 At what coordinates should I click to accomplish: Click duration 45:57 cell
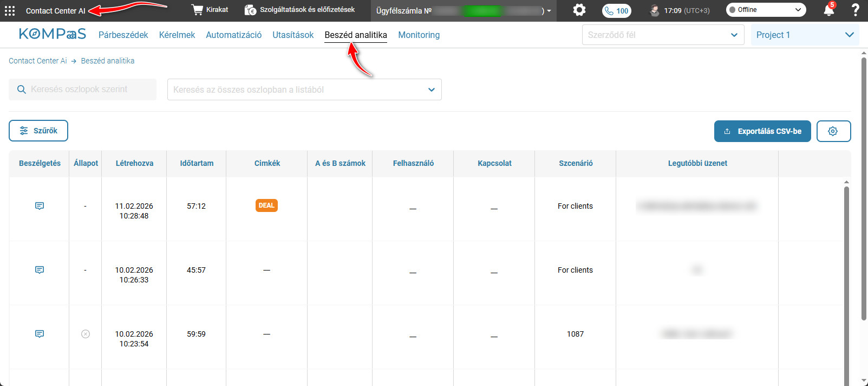[x=196, y=270]
